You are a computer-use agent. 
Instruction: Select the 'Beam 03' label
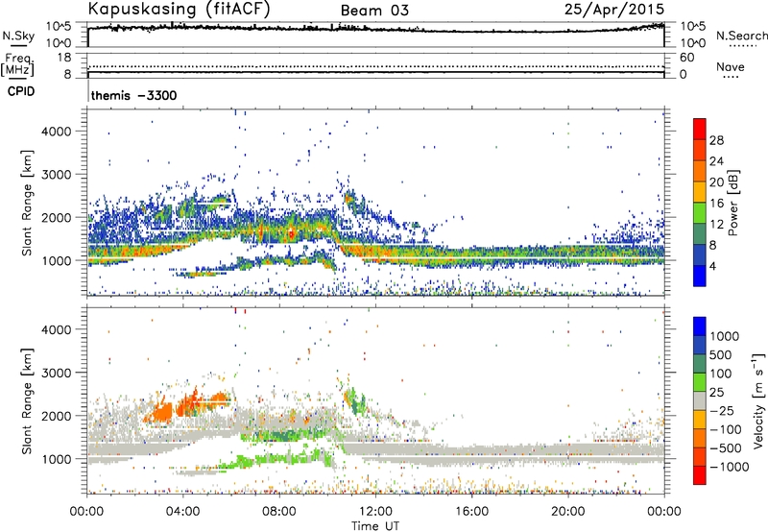(x=374, y=11)
